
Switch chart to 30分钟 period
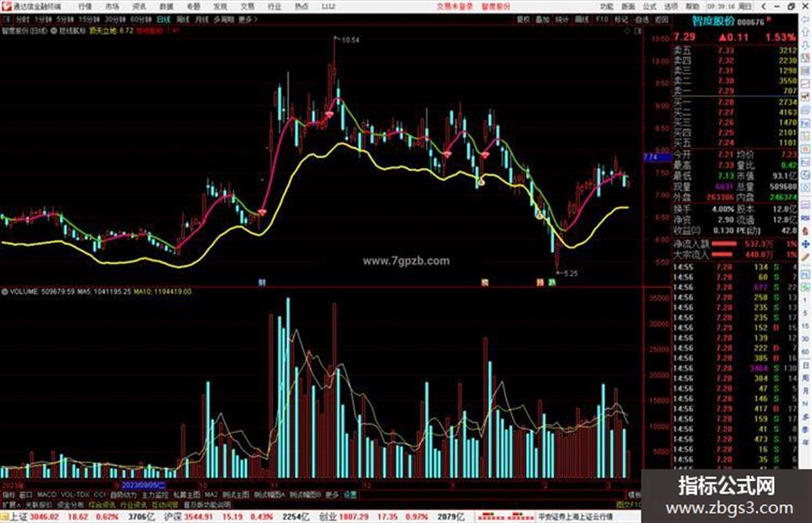click(x=115, y=19)
